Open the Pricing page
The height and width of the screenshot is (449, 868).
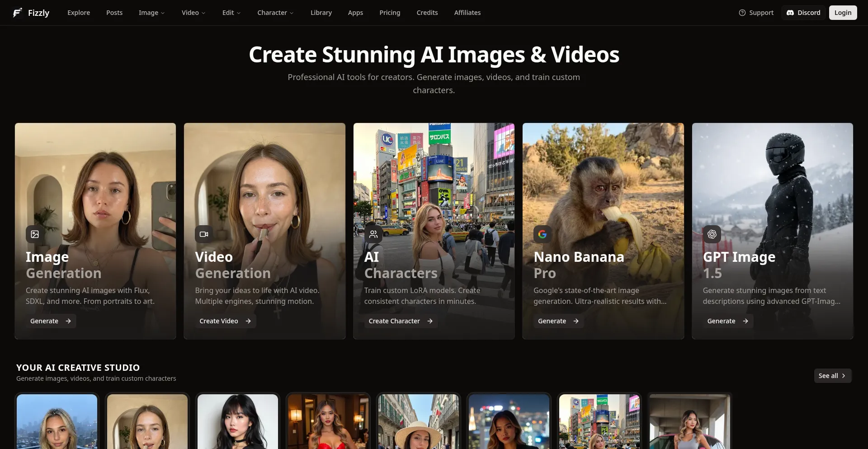[x=390, y=13]
